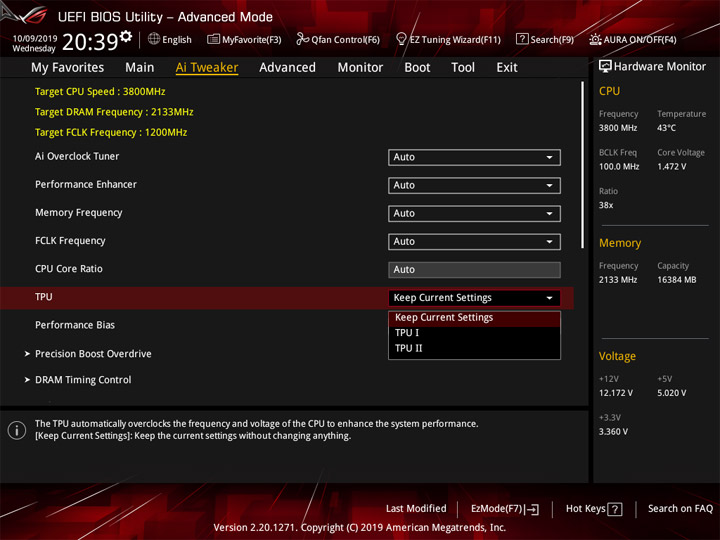This screenshot has width=720, height=540.
Task: Click the BCLK Freq 100.0 MHz value
Action: coord(619,167)
